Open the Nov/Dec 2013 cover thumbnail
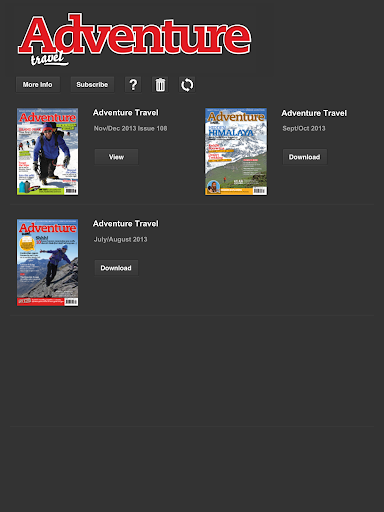This screenshot has height=512, width=384. tap(48, 151)
